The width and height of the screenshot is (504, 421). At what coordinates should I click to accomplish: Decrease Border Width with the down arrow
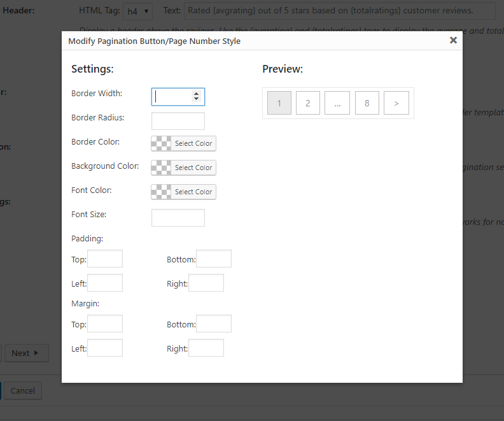click(196, 99)
